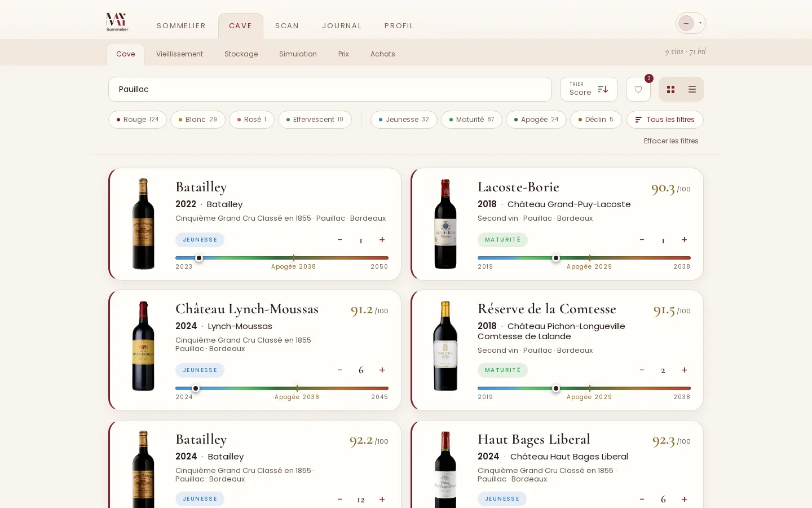
Task: Increase Château Lynch-Moussas bottle count
Action: tap(382, 370)
